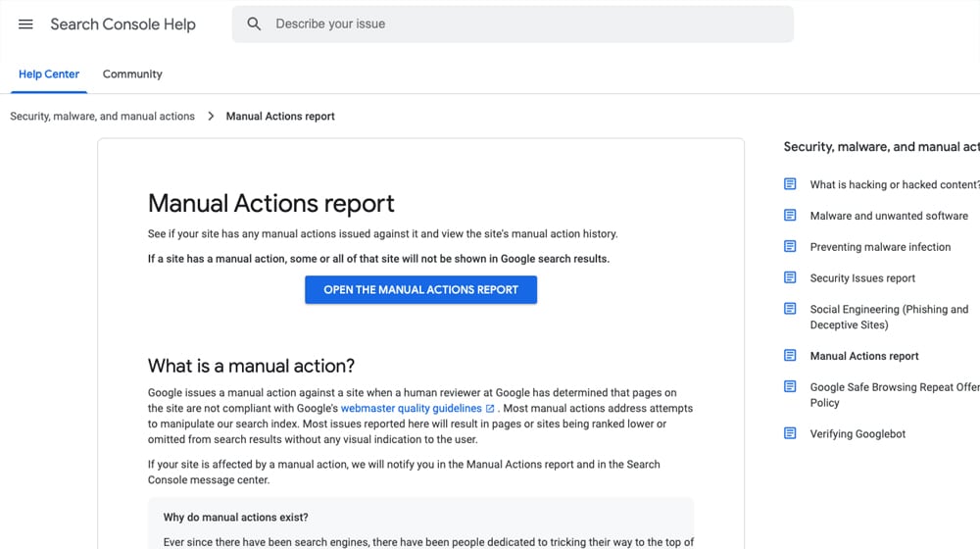Click the article icon beside Security Issues report

[790, 277]
